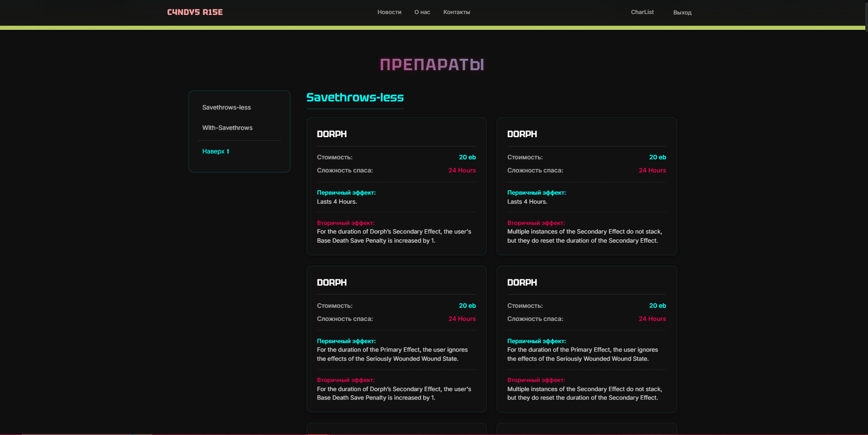Open the Контакты menu item

[456, 12]
